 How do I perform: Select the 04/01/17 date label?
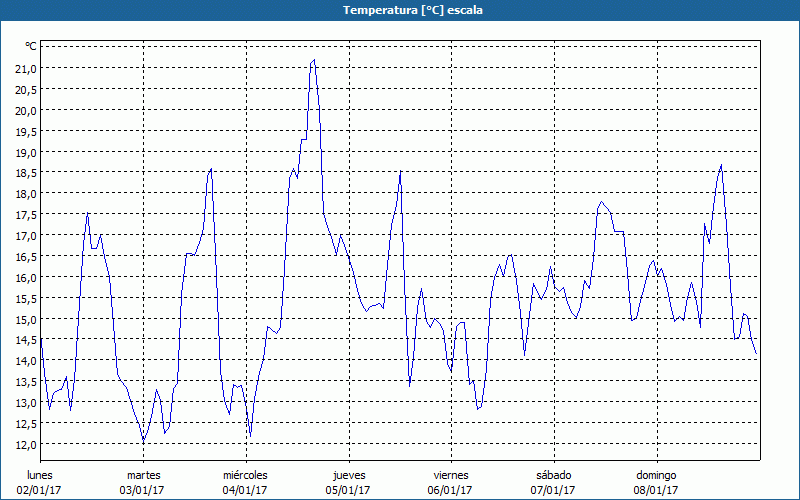245,490
